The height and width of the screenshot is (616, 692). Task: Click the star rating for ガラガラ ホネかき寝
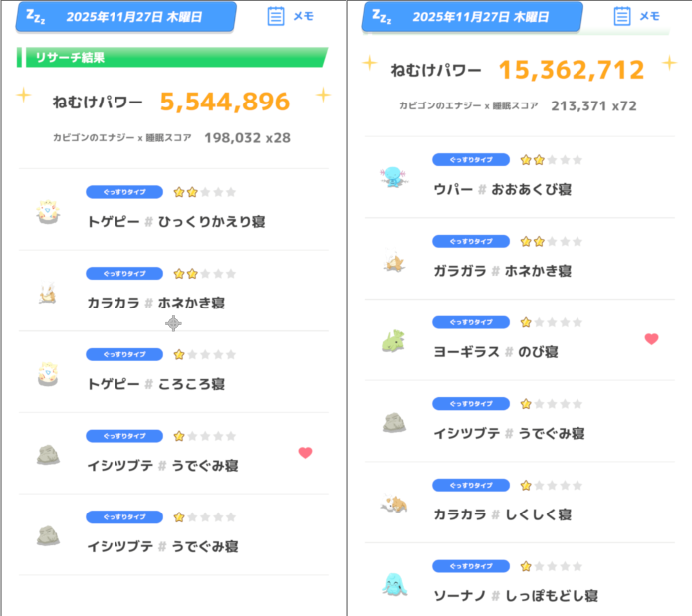[551, 241]
